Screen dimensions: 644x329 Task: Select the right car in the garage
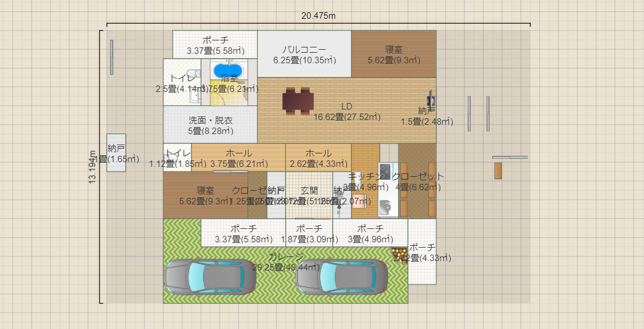click(342, 276)
